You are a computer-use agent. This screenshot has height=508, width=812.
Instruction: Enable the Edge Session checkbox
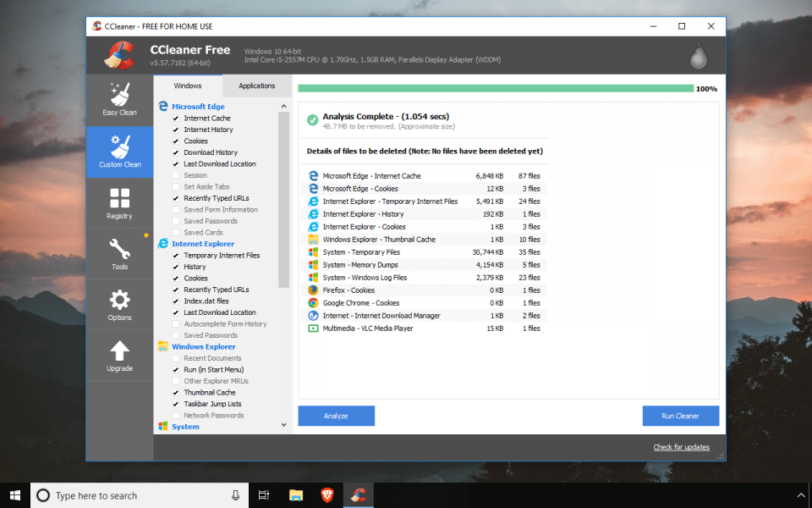click(x=176, y=175)
